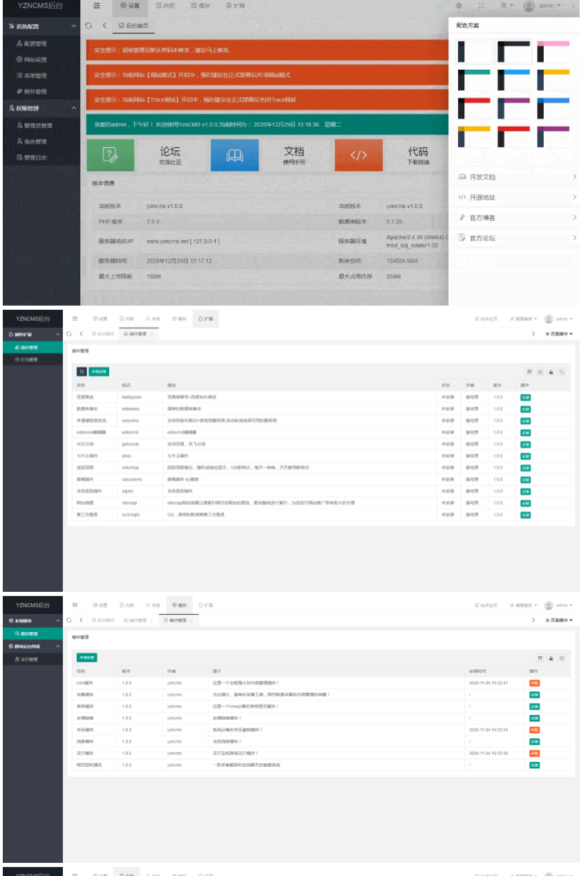Click orange uninstall button for cms模块 row
The width and height of the screenshot is (588, 876).
click(x=534, y=683)
